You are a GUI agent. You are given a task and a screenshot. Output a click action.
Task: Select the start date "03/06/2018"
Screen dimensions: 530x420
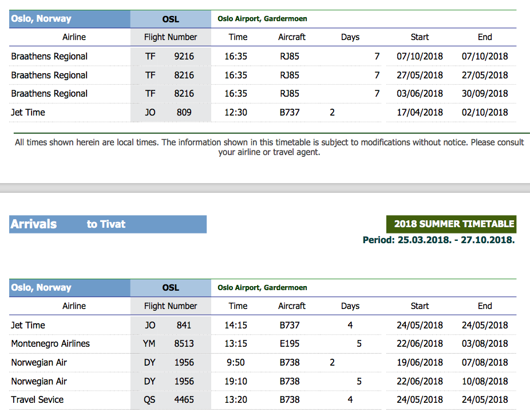[420, 93]
